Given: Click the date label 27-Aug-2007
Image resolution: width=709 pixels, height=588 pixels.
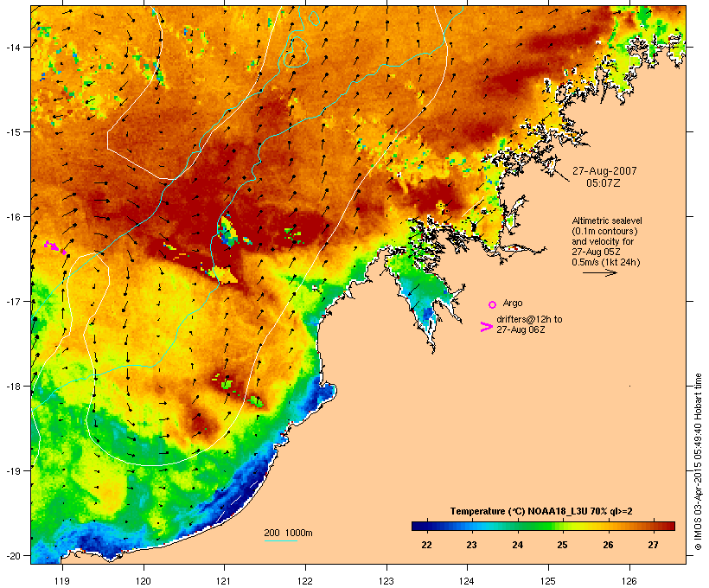Looking at the screenshot, I should [x=604, y=171].
